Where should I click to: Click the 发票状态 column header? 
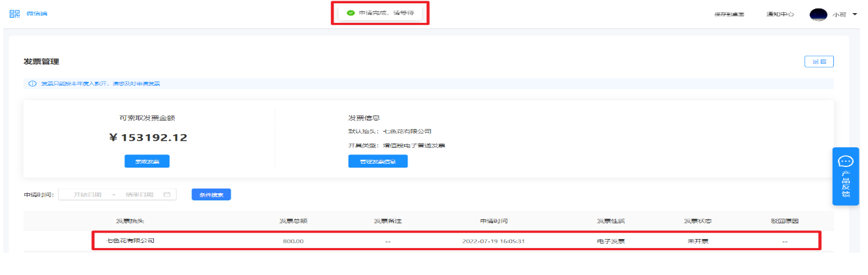pos(698,221)
